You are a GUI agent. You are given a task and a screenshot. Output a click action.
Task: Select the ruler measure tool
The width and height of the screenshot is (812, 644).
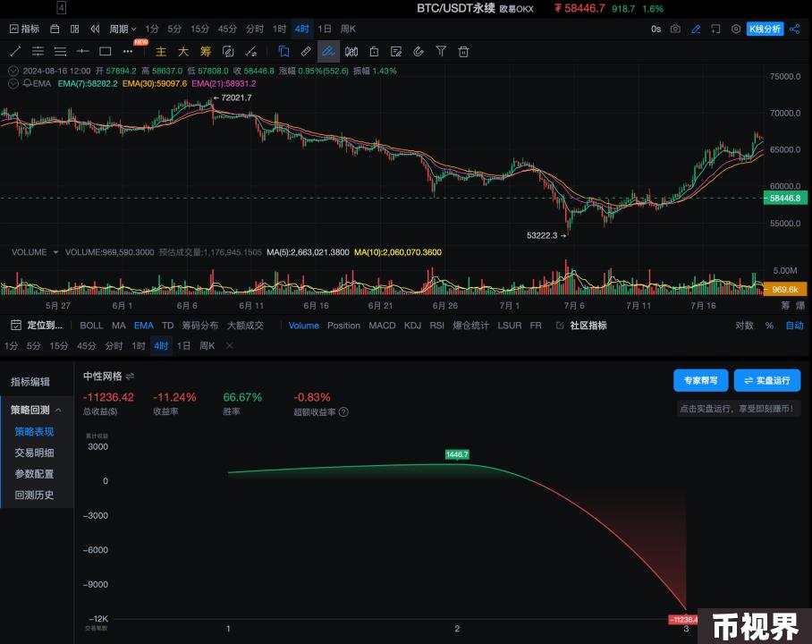click(306, 51)
